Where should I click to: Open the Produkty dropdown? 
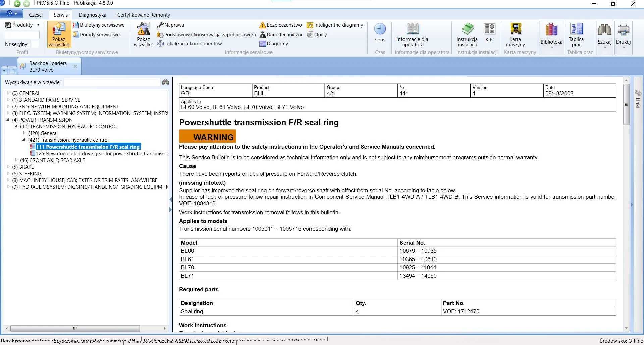[x=22, y=25]
